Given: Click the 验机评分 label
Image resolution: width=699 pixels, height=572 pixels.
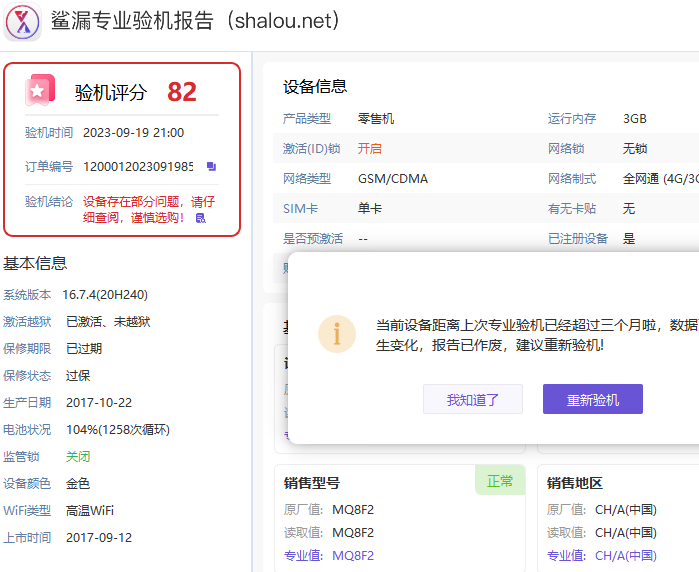Looking at the screenshot, I should point(111,93).
